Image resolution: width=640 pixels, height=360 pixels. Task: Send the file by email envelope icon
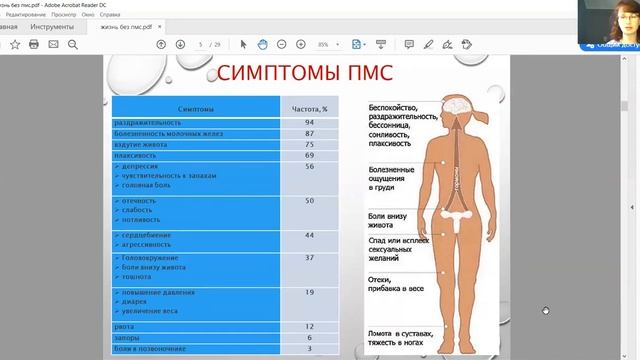(x=53, y=44)
